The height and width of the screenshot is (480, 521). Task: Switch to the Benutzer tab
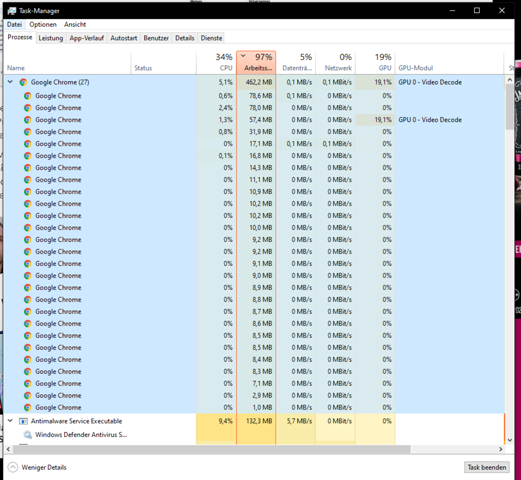coord(156,38)
